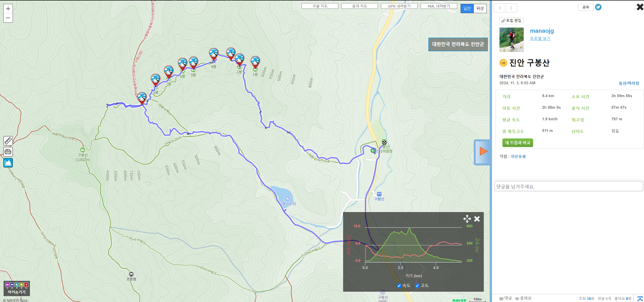The height and width of the screenshot is (302, 644).
Task: Close the elevation chart overlay
Action: (477, 219)
